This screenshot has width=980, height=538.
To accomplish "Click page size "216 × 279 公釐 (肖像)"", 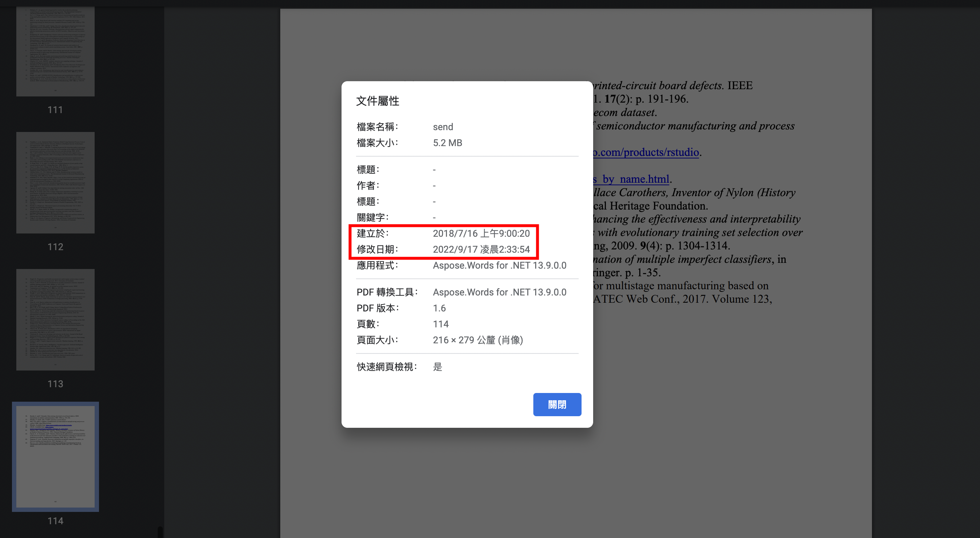I will (x=478, y=340).
